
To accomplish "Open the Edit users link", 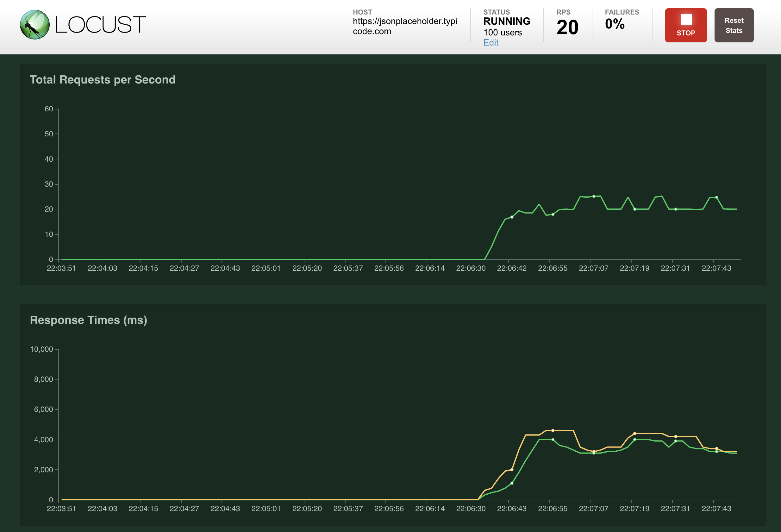I will tap(490, 43).
